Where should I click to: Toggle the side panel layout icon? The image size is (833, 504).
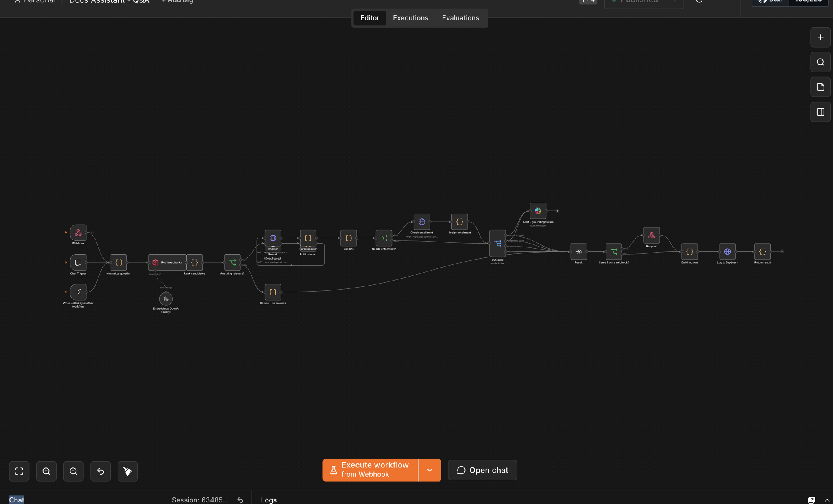coord(820,112)
